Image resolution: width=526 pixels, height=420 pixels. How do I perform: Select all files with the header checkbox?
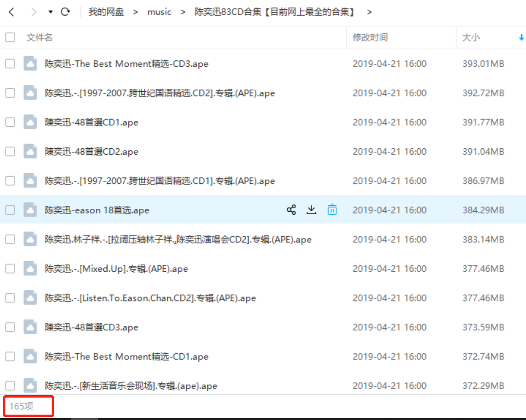pyautogui.click(x=10, y=37)
